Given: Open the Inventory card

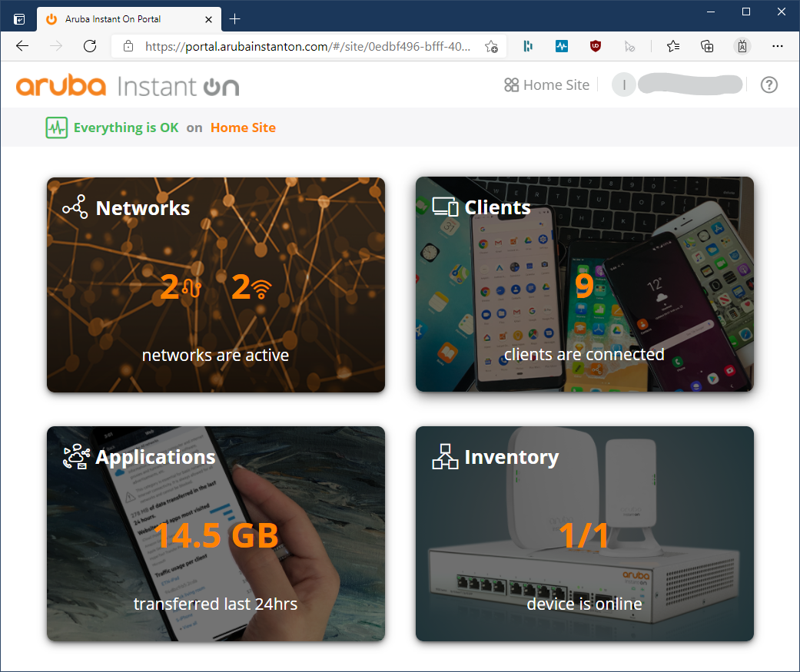Looking at the screenshot, I should point(585,534).
